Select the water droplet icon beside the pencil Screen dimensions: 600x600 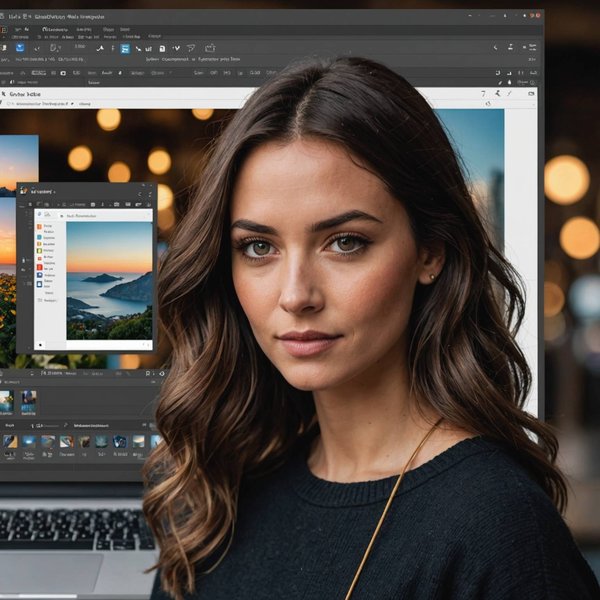509,82
